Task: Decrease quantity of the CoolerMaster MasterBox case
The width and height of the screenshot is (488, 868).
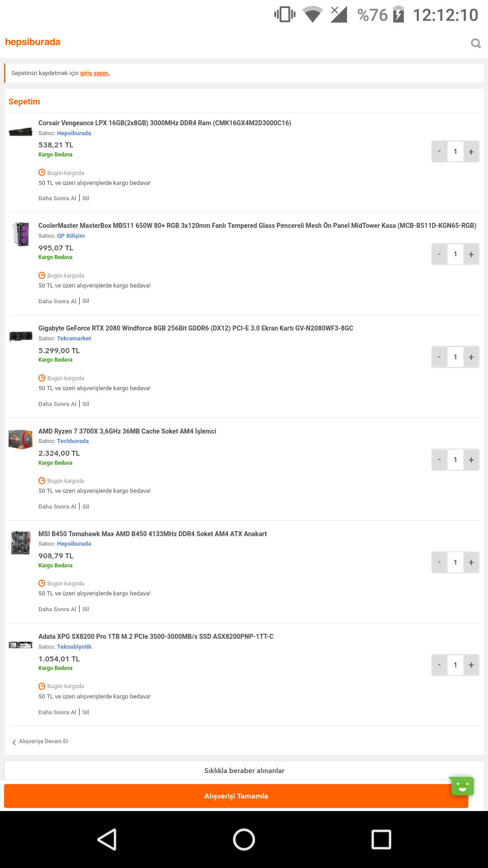Action: (439, 254)
